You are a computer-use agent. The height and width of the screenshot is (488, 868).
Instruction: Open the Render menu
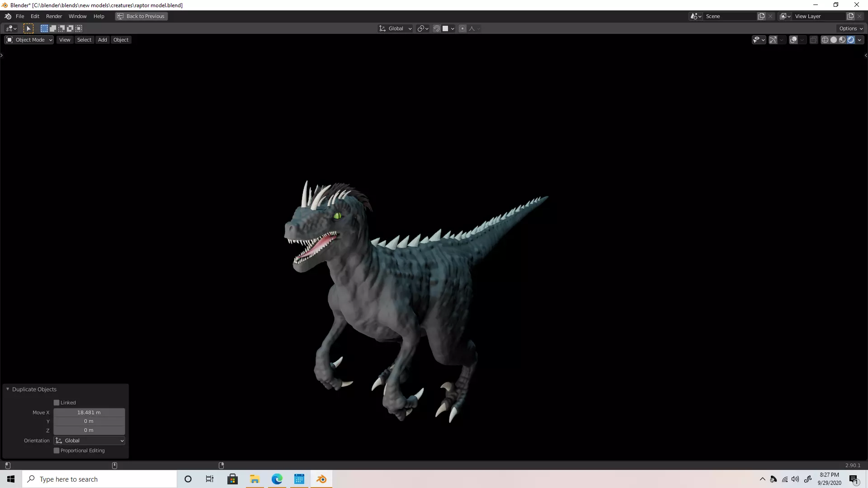click(x=54, y=16)
